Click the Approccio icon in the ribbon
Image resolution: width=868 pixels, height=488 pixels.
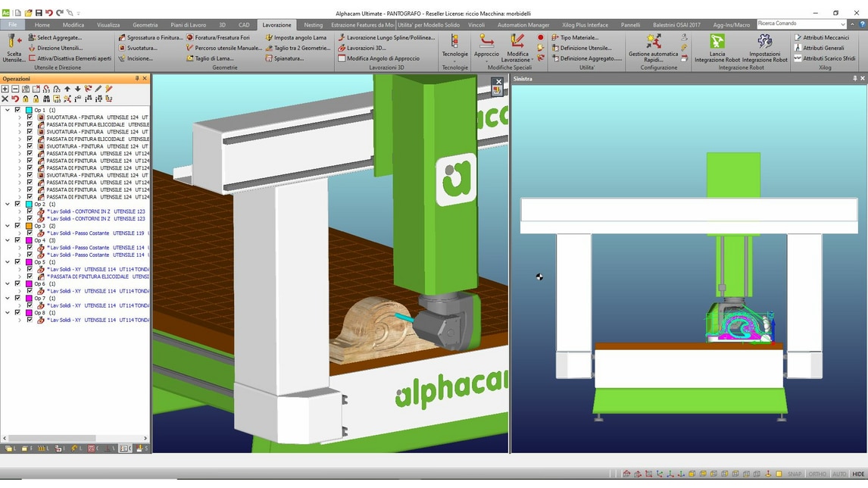click(x=486, y=47)
